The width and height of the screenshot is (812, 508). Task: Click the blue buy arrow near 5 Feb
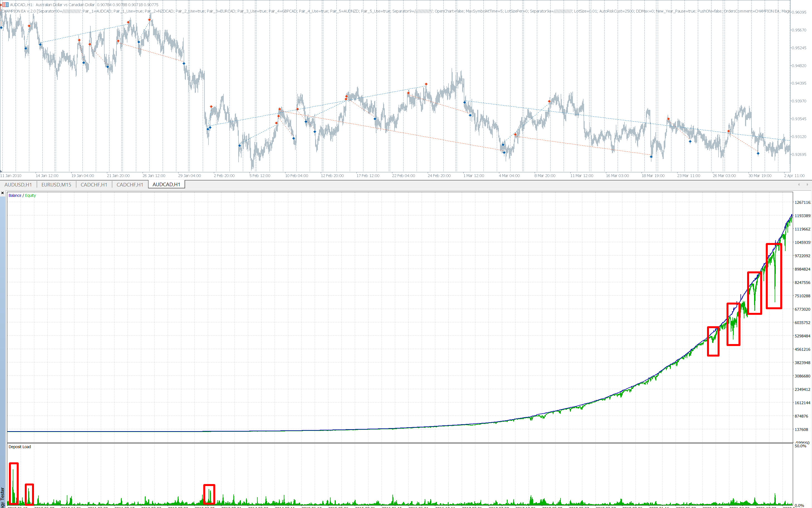pos(240,146)
